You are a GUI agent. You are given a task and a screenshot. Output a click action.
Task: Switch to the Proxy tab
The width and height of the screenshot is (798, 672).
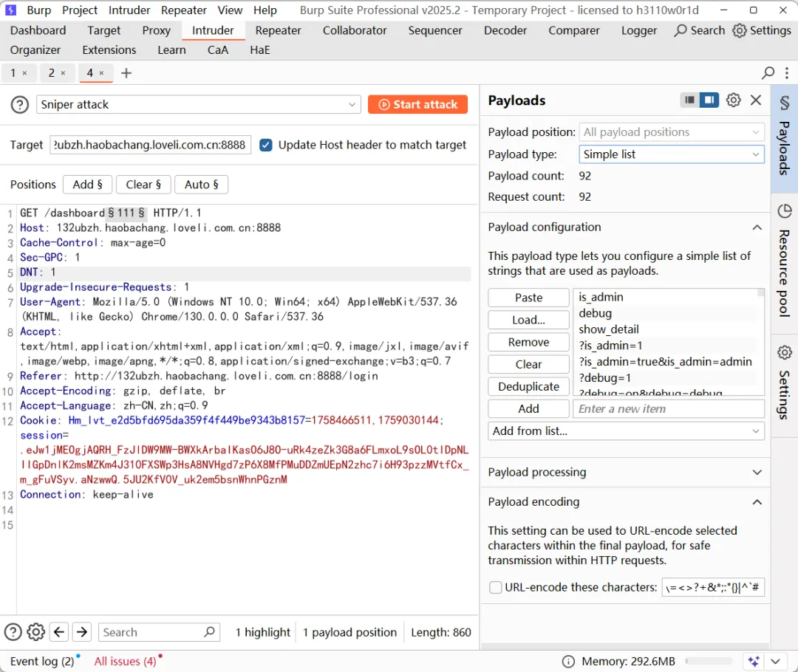156,30
